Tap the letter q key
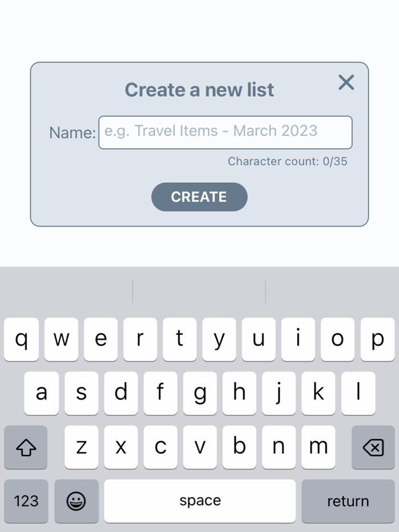Screen dimensions: 399x532 tap(21, 339)
